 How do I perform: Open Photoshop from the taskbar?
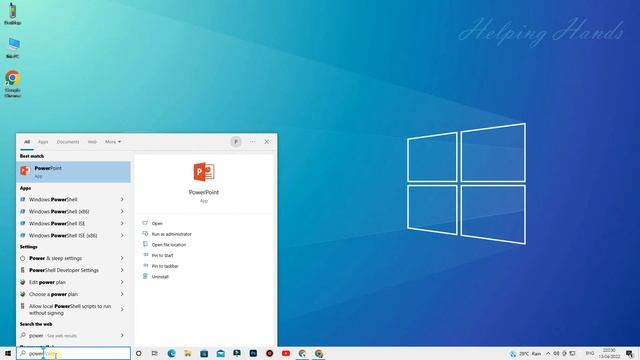click(253, 353)
